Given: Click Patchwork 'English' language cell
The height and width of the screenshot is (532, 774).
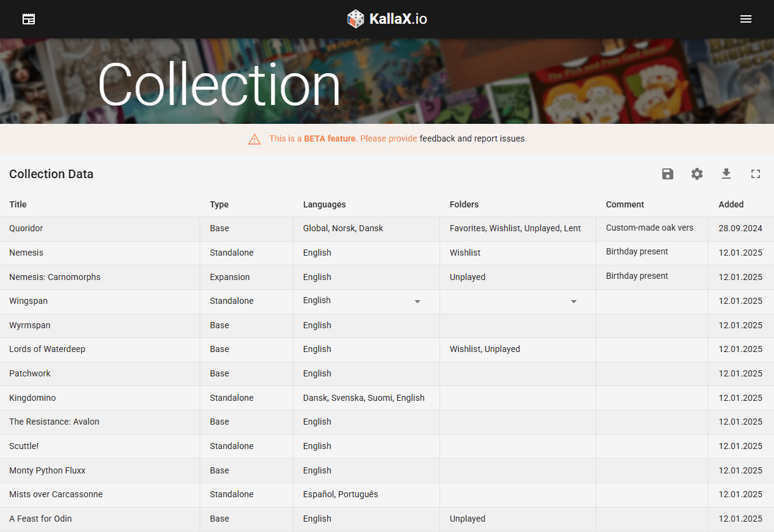Looking at the screenshot, I should (x=366, y=374).
